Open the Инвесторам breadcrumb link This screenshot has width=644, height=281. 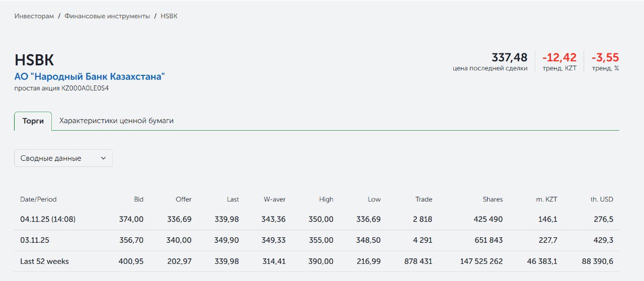[34, 16]
